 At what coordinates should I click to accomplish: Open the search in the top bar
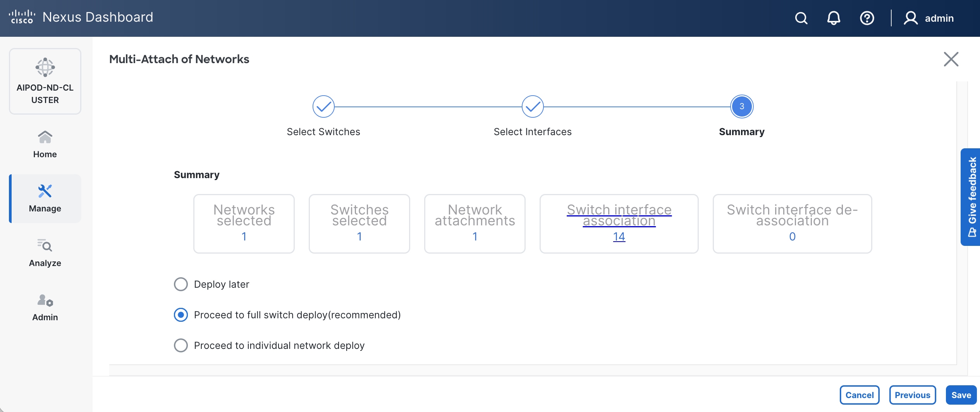801,18
